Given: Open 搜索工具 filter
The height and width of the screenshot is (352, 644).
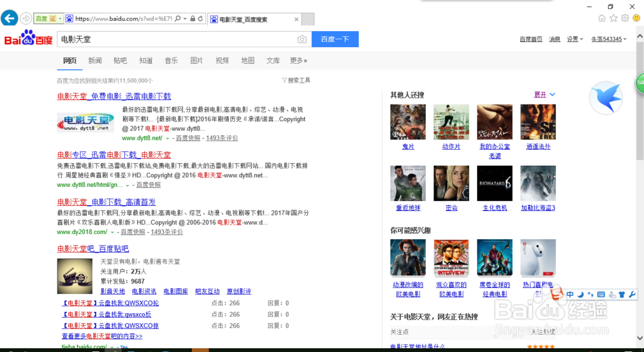Looking at the screenshot, I should point(296,81).
